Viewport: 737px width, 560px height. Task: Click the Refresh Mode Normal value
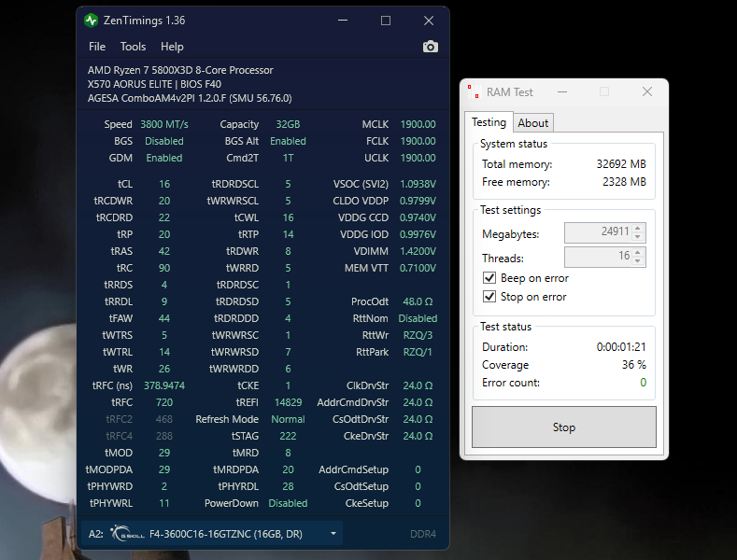pyautogui.click(x=288, y=419)
